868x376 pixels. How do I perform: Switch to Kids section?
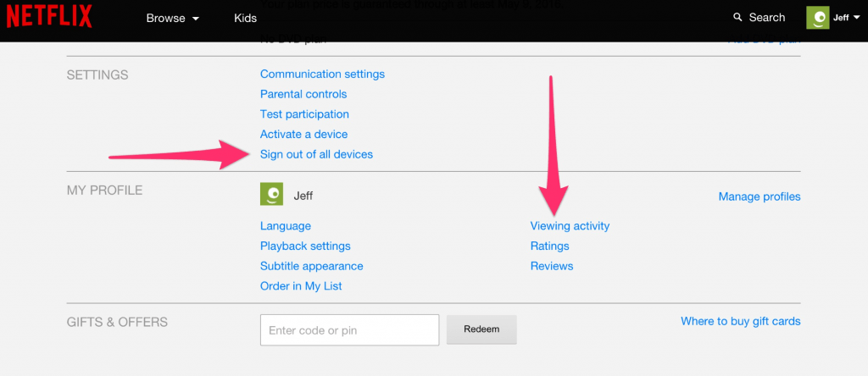[x=245, y=19]
